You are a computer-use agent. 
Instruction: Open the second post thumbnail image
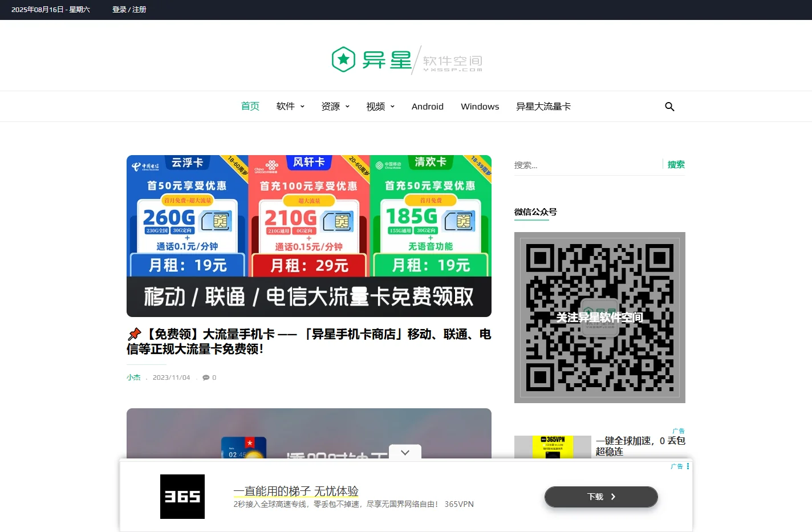[309, 433]
